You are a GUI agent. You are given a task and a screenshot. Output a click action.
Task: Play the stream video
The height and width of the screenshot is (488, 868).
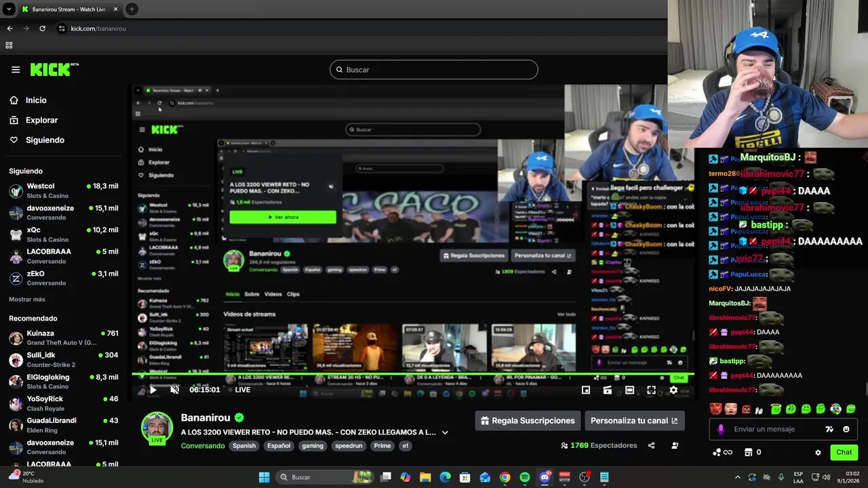coord(153,390)
